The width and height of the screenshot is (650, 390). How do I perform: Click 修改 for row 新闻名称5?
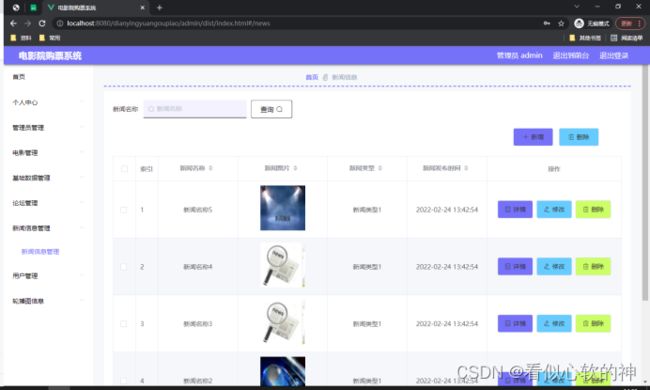coord(554,210)
